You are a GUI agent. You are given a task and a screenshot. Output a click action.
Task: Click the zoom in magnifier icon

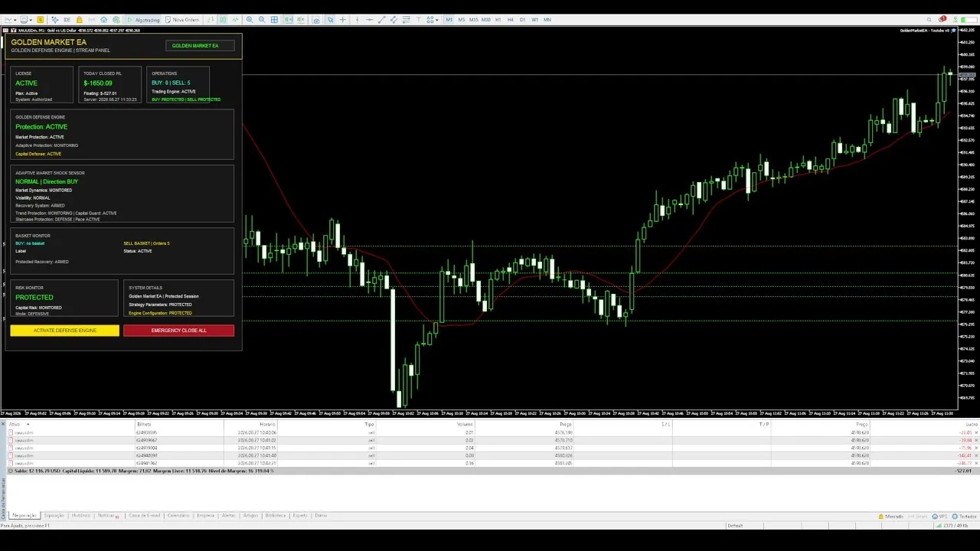pos(250,20)
